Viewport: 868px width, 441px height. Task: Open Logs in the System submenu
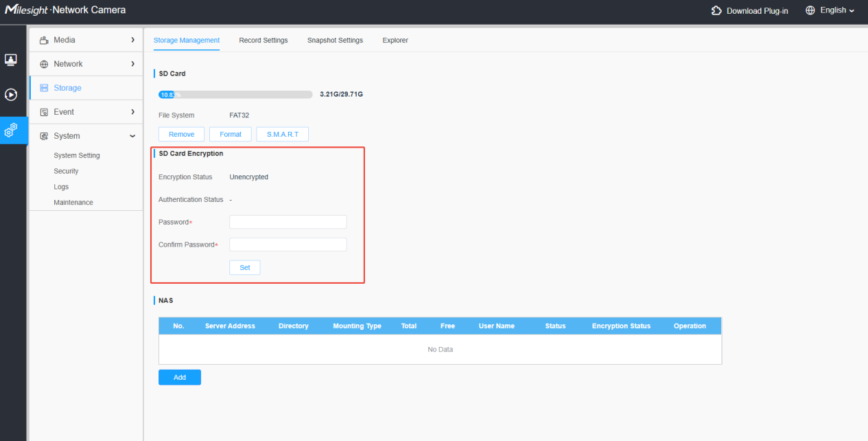tap(61, 187)
